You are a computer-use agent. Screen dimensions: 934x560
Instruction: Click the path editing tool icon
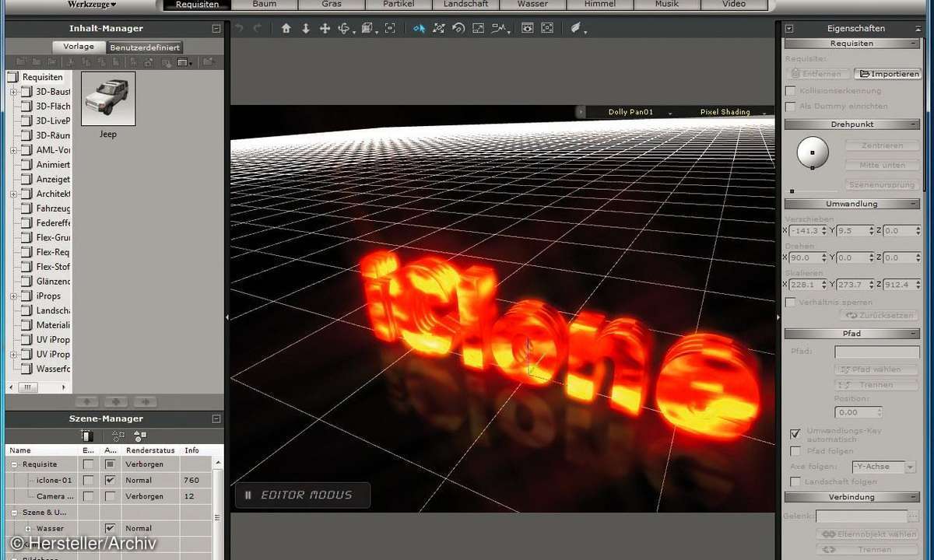click(499, 28)
